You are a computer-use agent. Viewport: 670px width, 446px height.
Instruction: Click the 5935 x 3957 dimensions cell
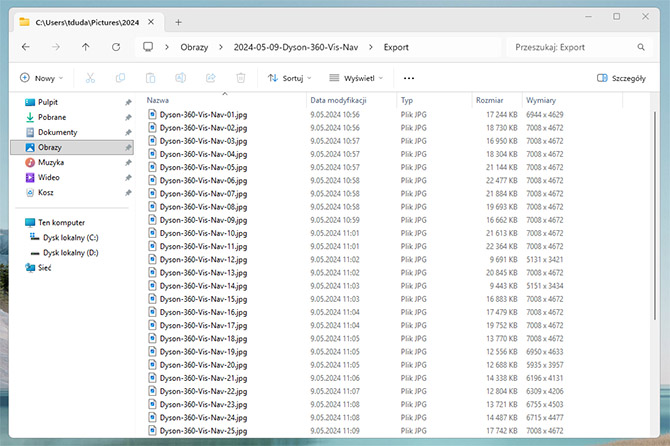tap(545, 365)
